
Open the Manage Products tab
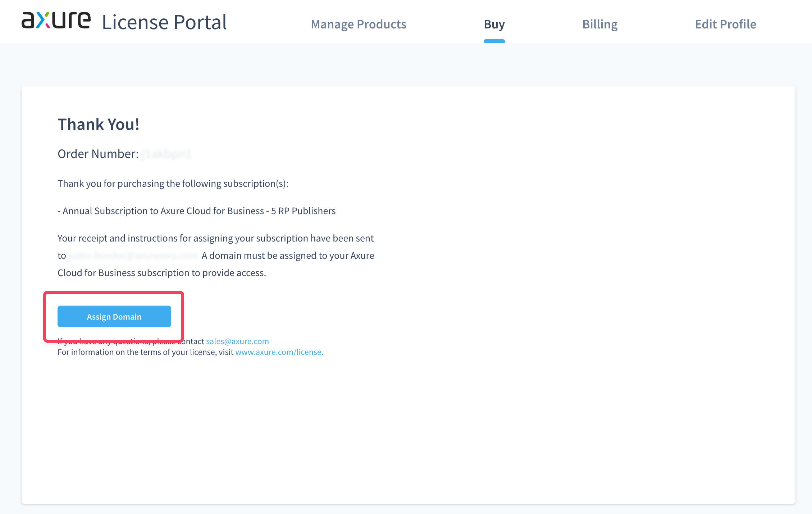tap(358, 24)
